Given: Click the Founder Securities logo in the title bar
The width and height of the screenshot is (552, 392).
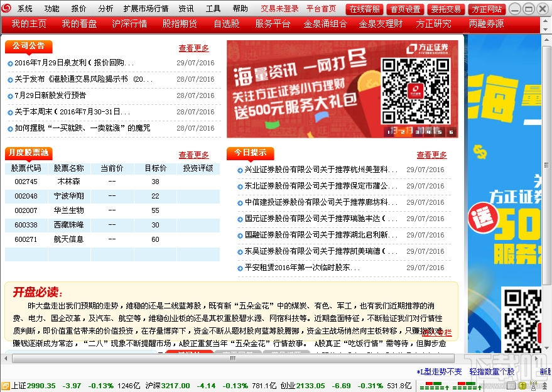Looking at the screenshot, I should pos(8,8).
